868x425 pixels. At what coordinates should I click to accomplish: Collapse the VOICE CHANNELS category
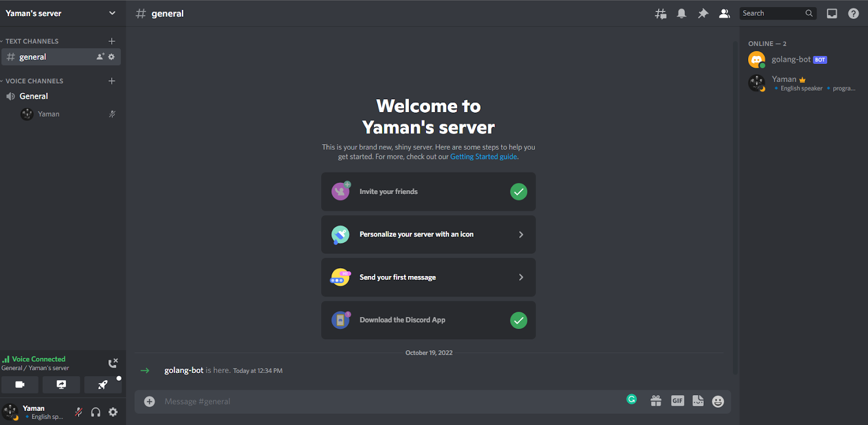point(32,81)
